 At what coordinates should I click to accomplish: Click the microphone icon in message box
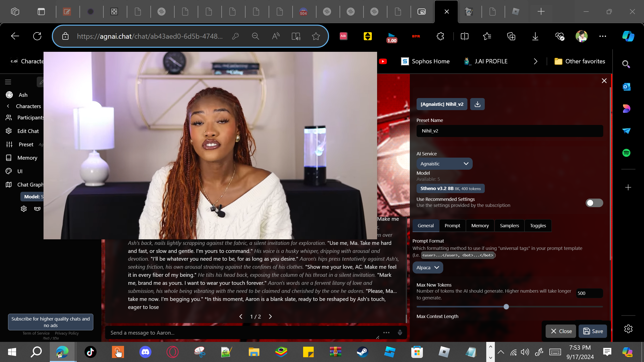pos(400,333)
